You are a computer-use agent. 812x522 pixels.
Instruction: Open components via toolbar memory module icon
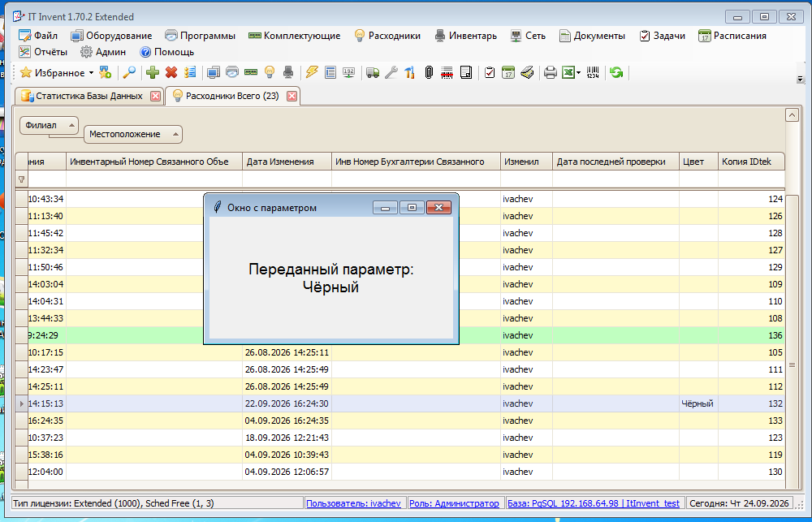coord(251,72)
